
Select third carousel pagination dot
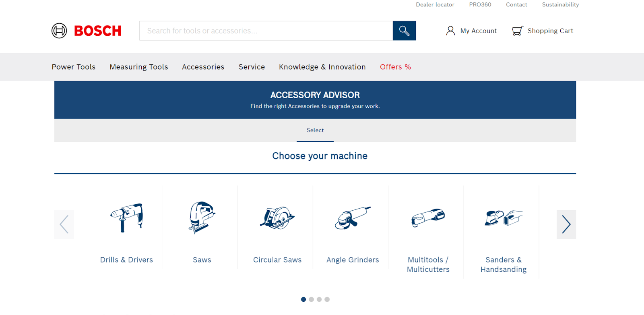click(x=319, y=299)
